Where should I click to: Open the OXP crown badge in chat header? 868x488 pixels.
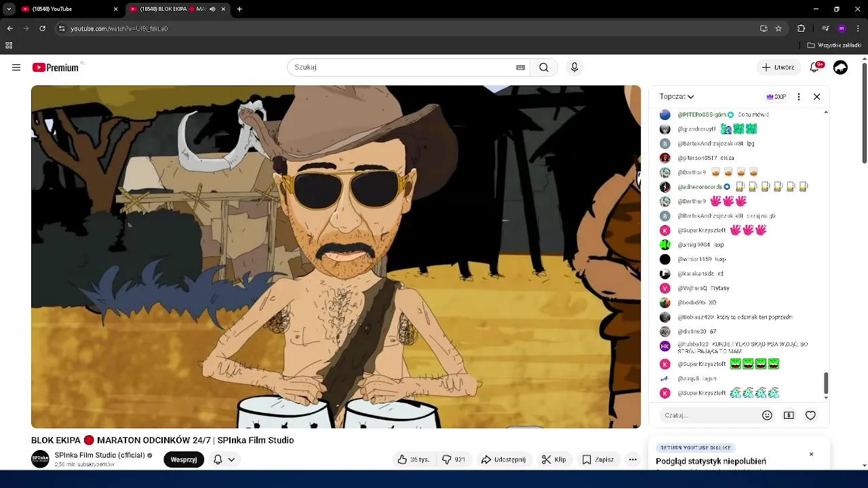776,96
